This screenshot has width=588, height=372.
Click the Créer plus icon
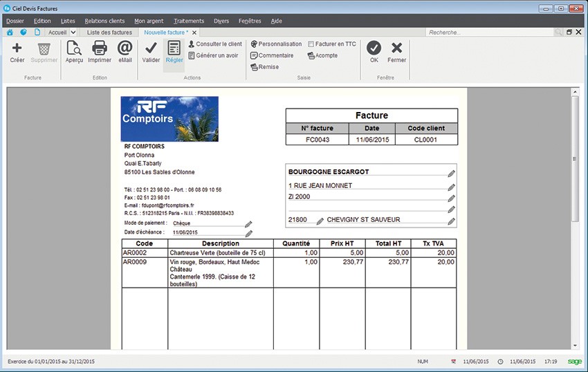(x=17, y=49)
